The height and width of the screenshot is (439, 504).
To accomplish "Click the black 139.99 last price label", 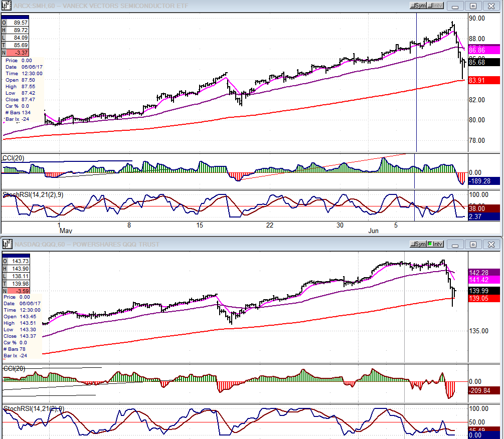I will pyautogui.click(x=484, y=291).
